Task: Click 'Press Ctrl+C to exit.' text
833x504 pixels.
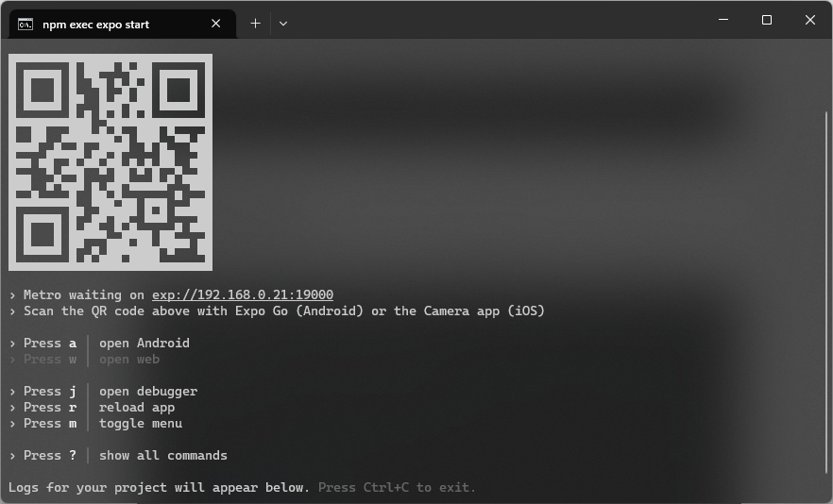Action: coord(397,488)
